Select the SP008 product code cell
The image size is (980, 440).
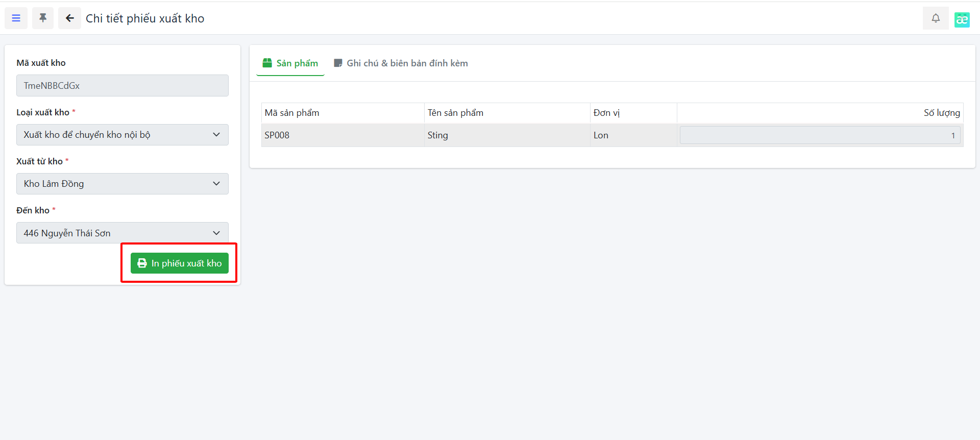tap(277, 135)
